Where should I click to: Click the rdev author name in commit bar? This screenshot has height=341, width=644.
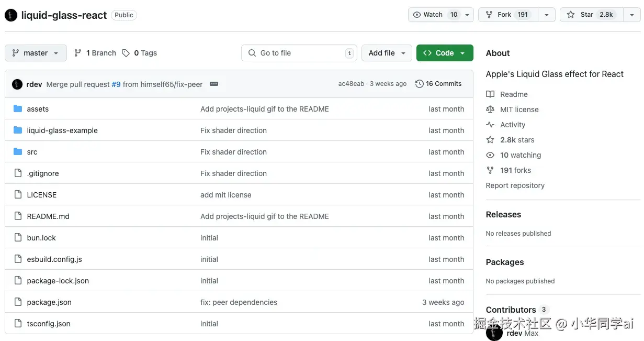[x=34, y=84]
